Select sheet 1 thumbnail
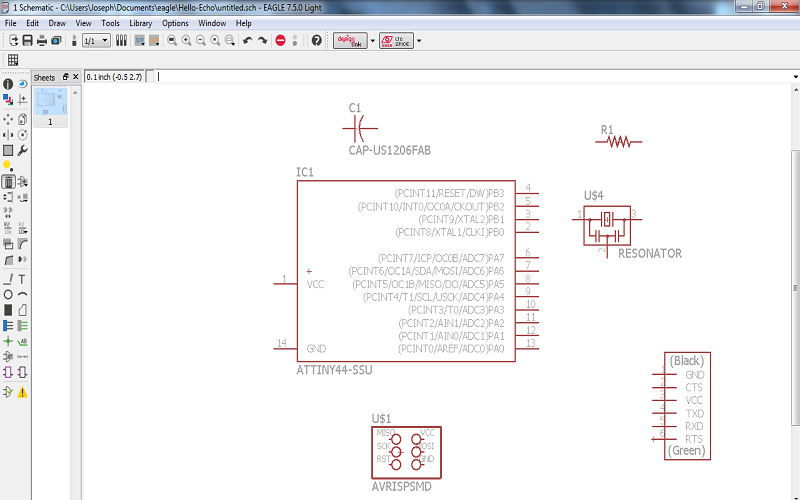 coord(50,107)
